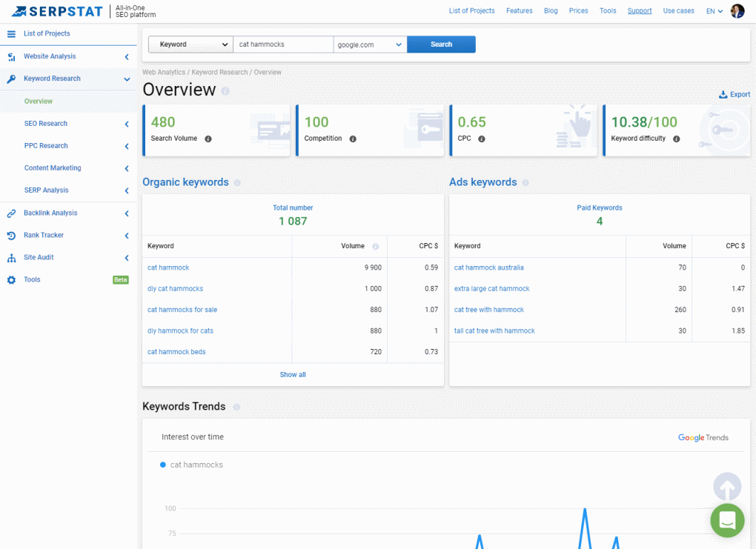The width and height of the screenshot is (756, 549).
Task: Click the Website Analysis sidebar icon
Action: (11, 57)
